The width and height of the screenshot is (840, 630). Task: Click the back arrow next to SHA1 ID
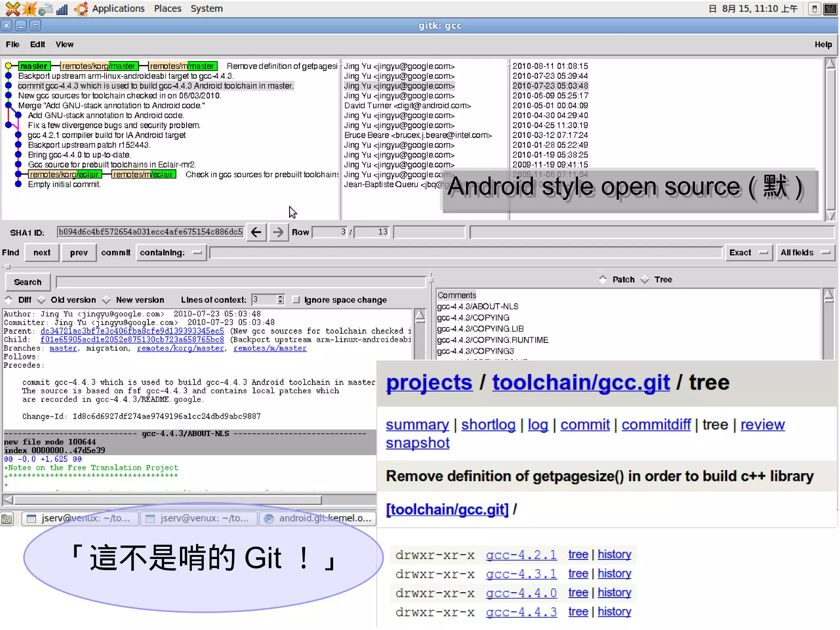tap(256, 232)
